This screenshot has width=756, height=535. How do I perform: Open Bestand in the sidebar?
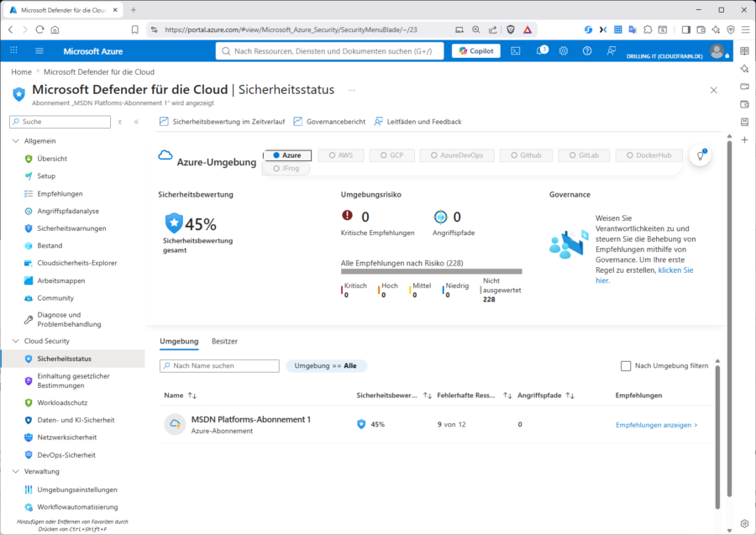click(x=50, y=246)
